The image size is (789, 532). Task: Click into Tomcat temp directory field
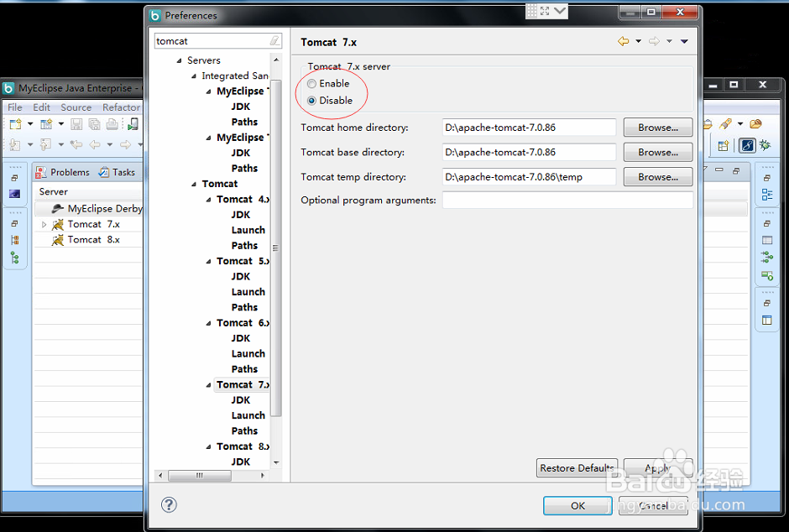pyautogui.click(x=529, y=177)
